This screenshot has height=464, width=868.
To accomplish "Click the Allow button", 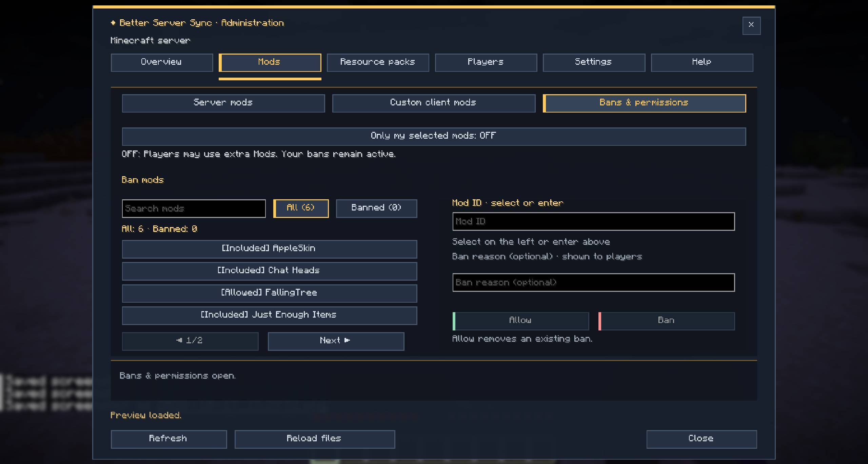I will click(520, 321).
